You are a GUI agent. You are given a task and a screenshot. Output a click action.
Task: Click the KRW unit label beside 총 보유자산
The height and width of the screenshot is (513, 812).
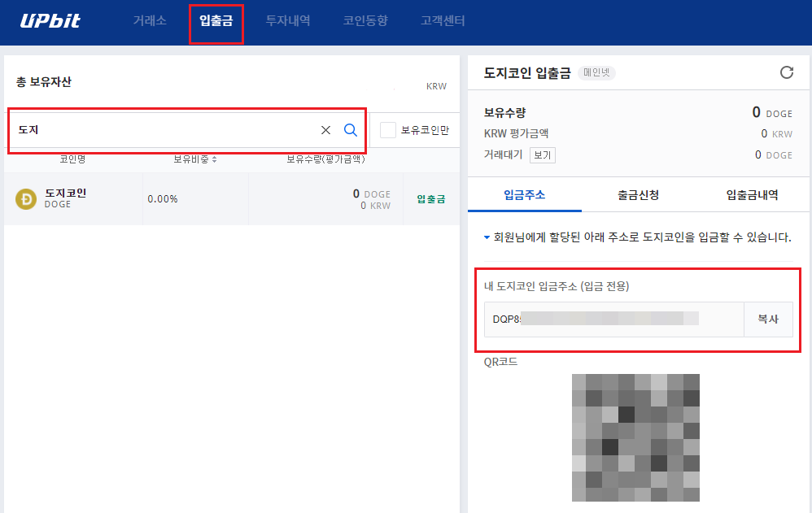tap(437, 86)
